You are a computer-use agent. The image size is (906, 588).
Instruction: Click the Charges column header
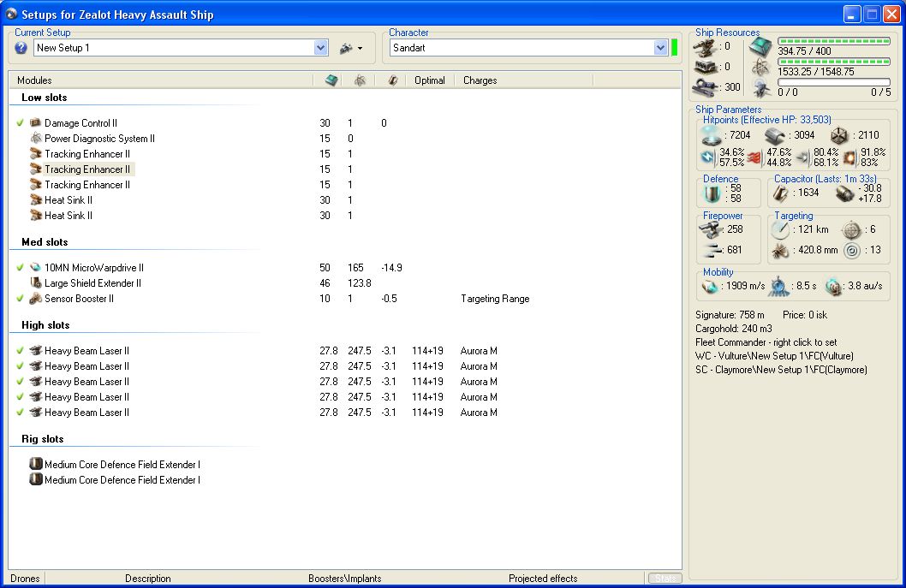[x=480, y=80]
